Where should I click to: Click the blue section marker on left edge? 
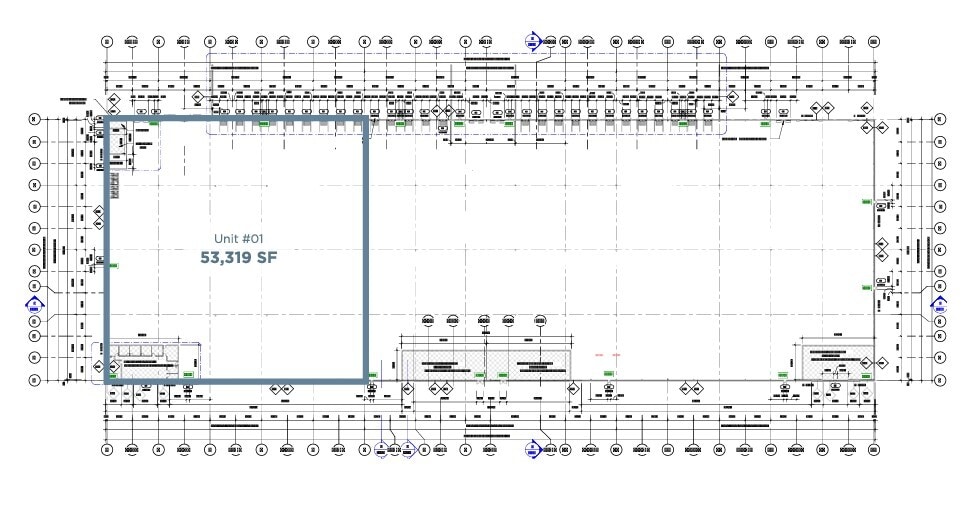(x=33, y=304)
